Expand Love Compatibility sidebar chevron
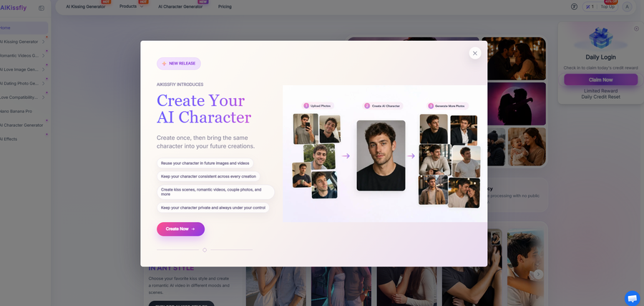Viewport: 644px width, 306px height. point(43,97)
